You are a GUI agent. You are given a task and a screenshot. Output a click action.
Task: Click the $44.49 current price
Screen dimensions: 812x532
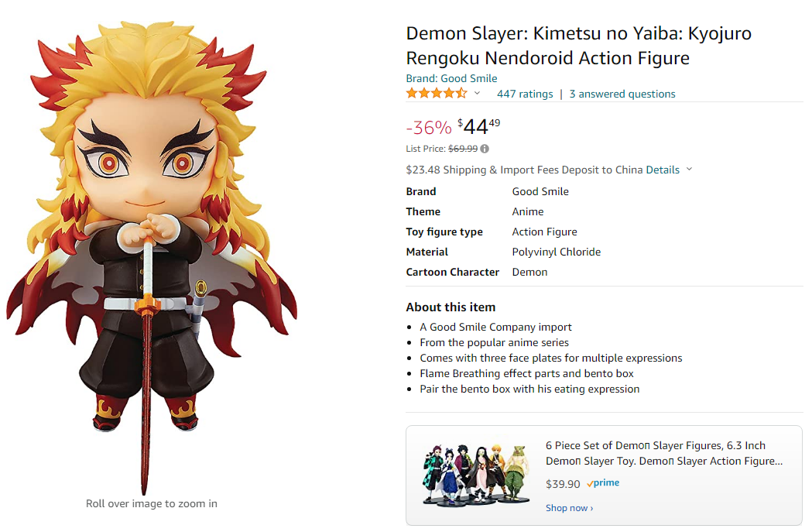point(479,126)
